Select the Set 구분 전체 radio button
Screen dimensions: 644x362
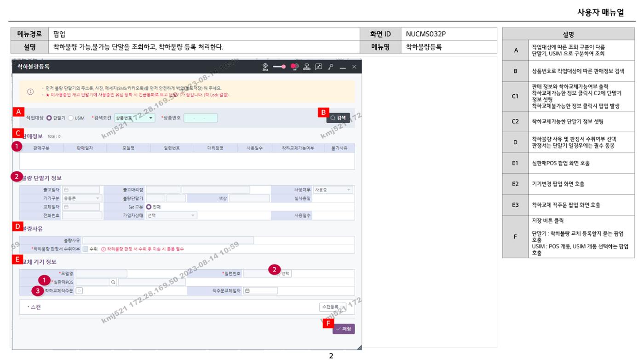[149, 207]
